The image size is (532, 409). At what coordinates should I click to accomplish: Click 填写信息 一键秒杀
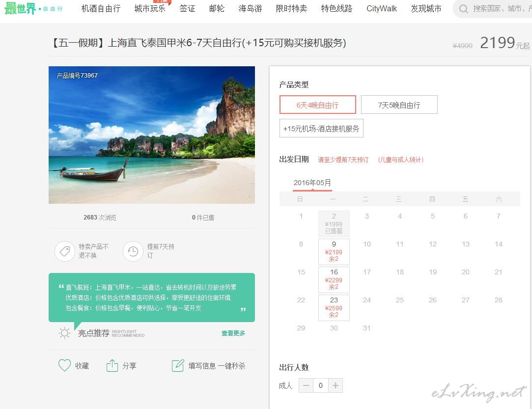click(x=217, y=366)
